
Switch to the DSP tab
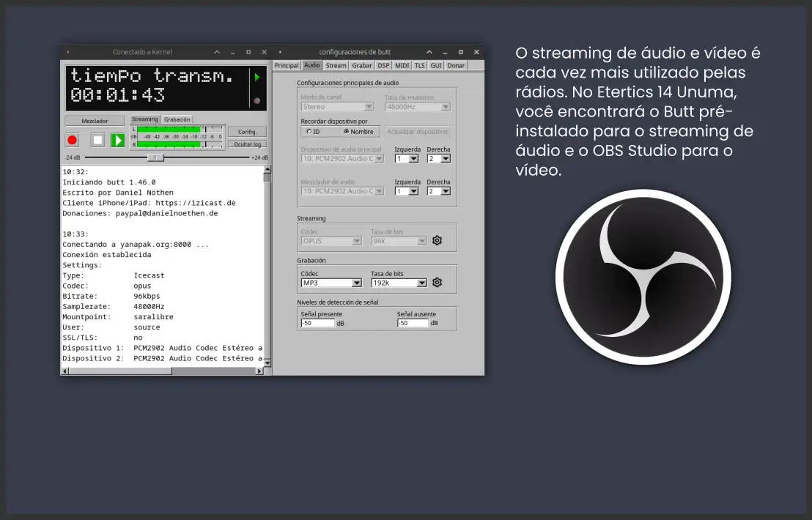(x=383, y=66)
